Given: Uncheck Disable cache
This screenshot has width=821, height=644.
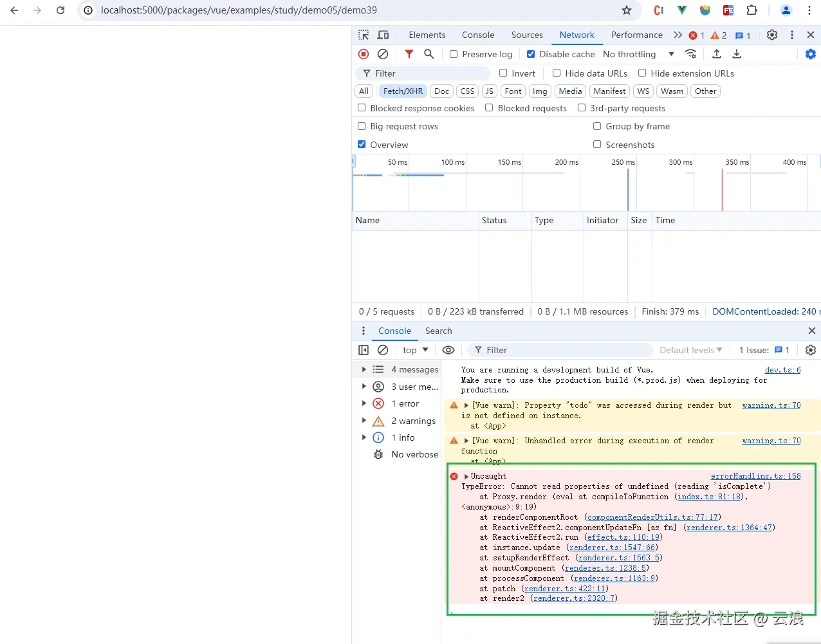Looking at the screenshot, I should (531, 54).
